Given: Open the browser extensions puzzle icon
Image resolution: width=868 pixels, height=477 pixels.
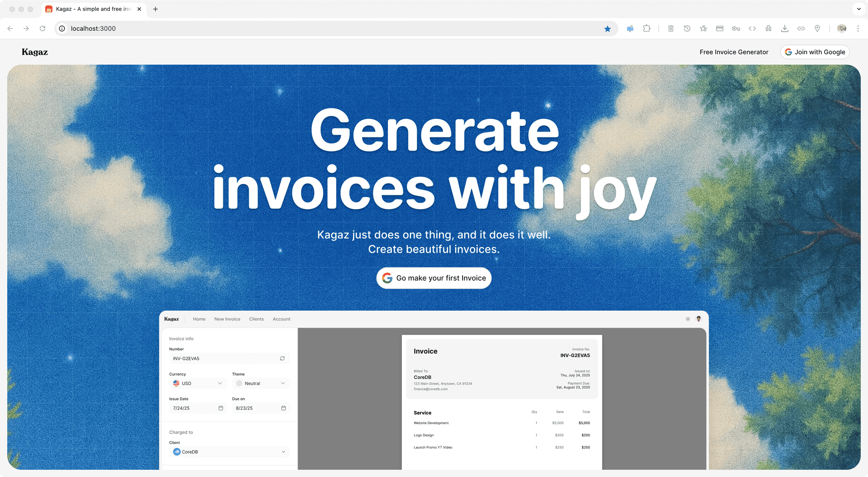Looking at the screenshot, I should point(647,28).
